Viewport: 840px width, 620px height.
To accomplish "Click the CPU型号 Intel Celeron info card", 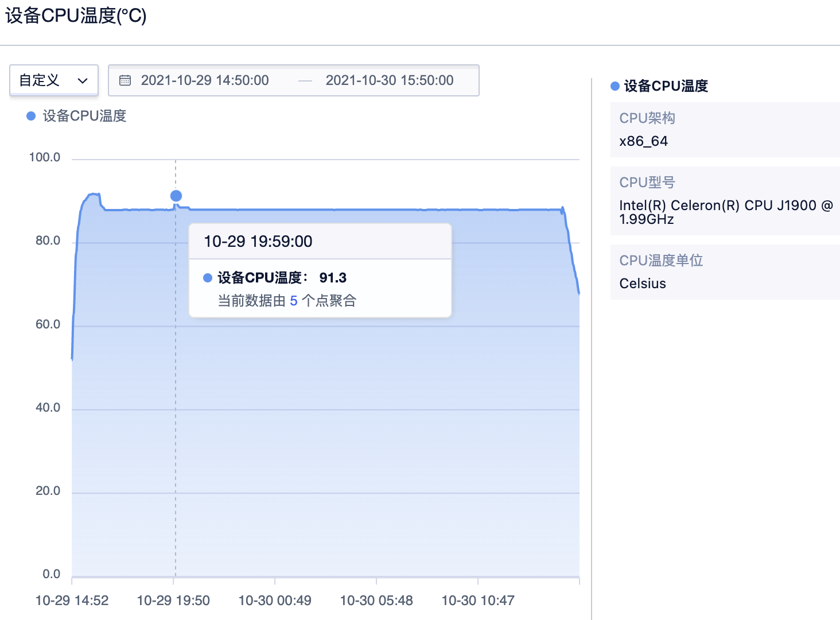I will (x=725, y=200).
